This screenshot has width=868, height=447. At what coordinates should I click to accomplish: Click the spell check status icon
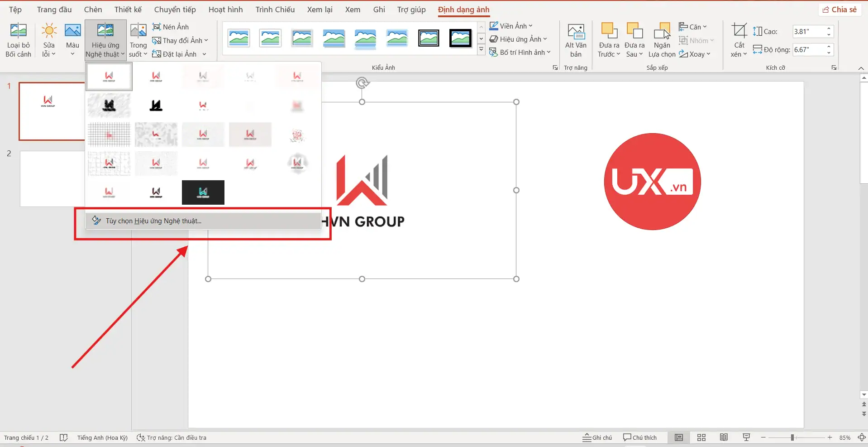[64, 437]
